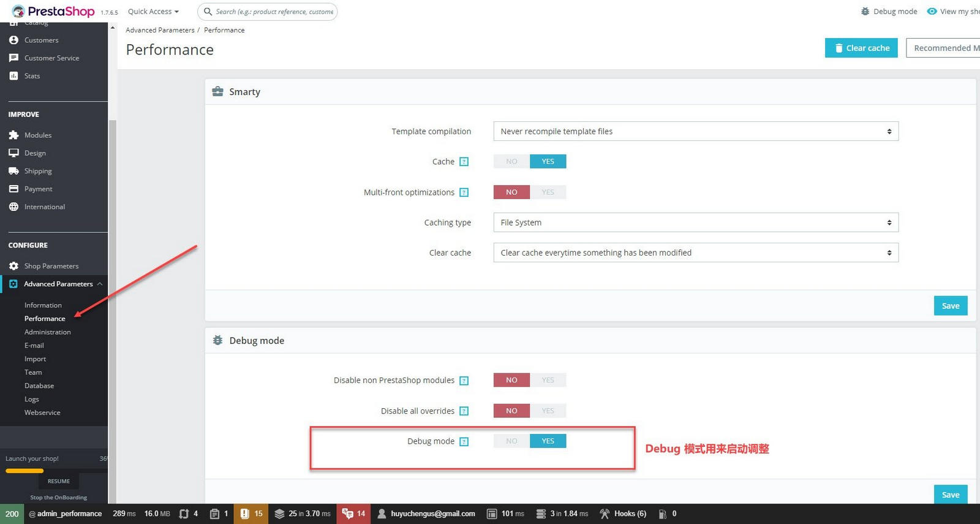Open the Hooks (6) profiler entry
The height and width of the screenshot is (524, 980).
[623, 514]
